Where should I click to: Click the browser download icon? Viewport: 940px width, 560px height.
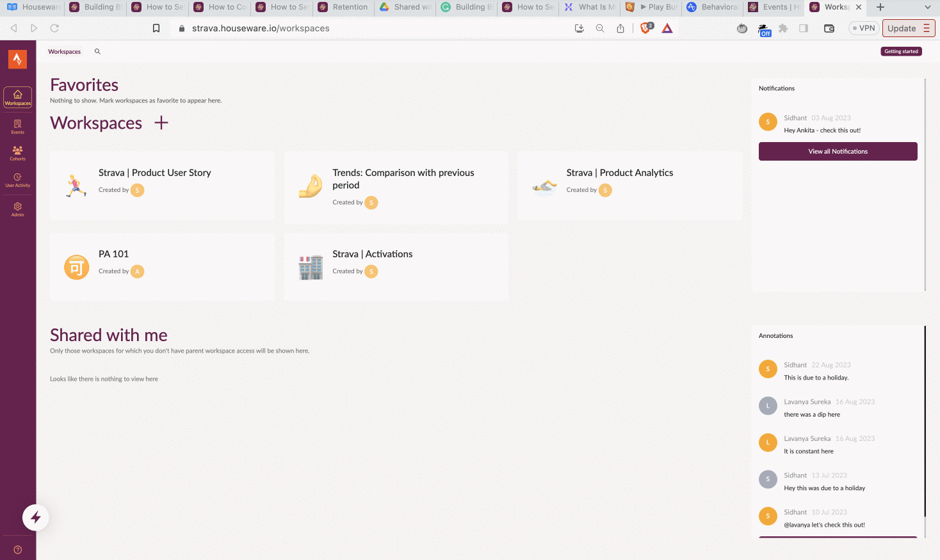click(x=579, y=28)
